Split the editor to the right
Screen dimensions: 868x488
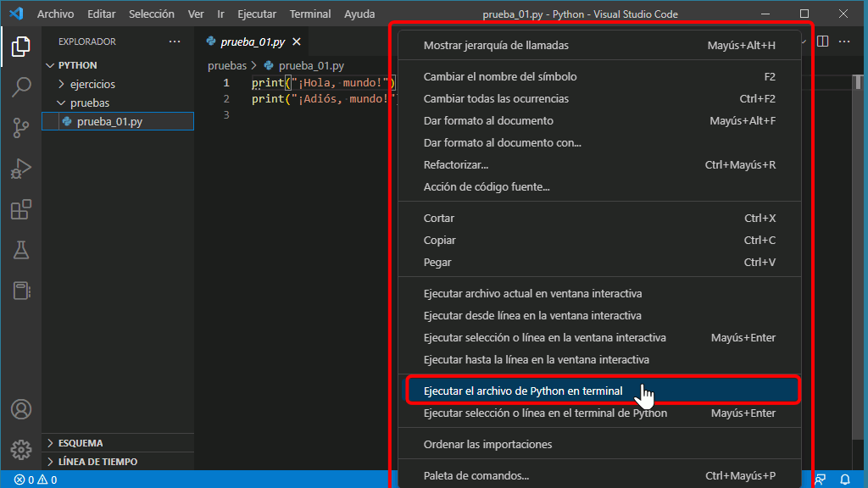(822, 42)
